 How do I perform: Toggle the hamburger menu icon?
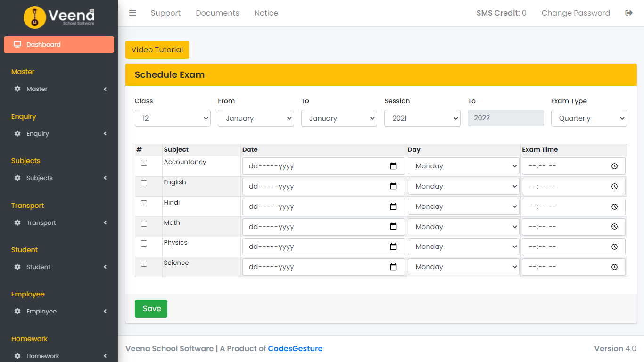[132, 13]
